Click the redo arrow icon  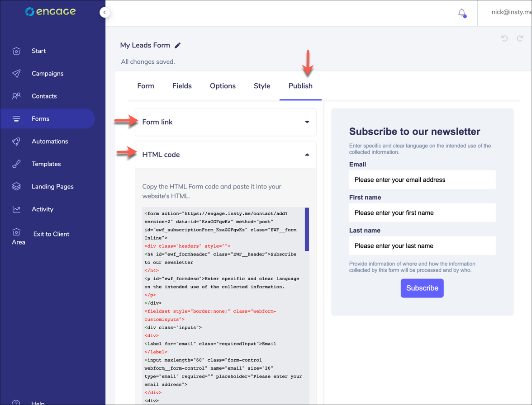pyautogui.click(x=520, y=38)
